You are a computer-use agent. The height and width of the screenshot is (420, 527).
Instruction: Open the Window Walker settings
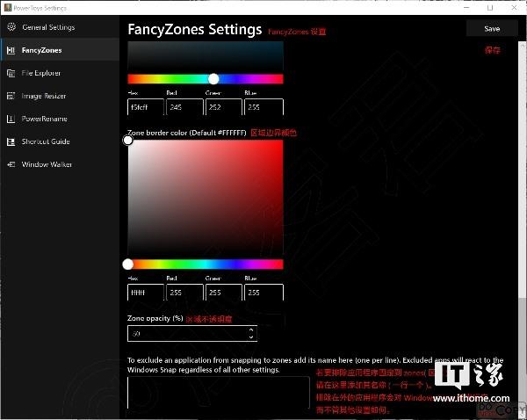pos(60,164)
